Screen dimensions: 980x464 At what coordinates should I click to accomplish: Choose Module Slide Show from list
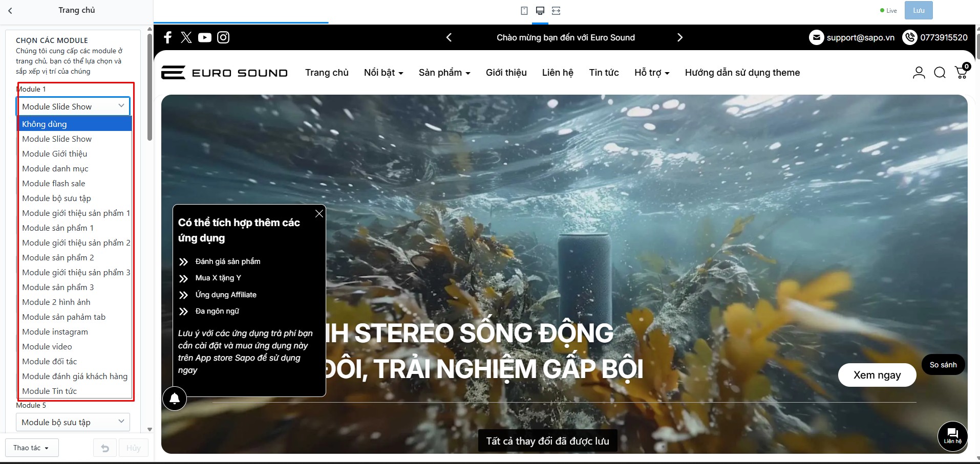coord(75,139)
